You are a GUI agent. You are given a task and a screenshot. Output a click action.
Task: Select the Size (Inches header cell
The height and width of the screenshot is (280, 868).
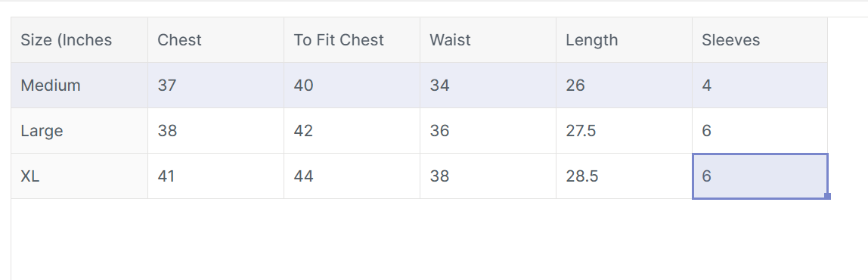(x=79, y=40)
